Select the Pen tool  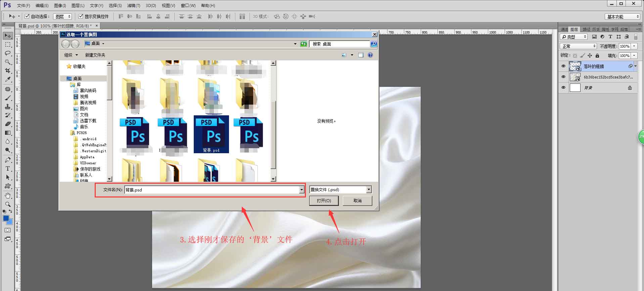coord(8,160)
